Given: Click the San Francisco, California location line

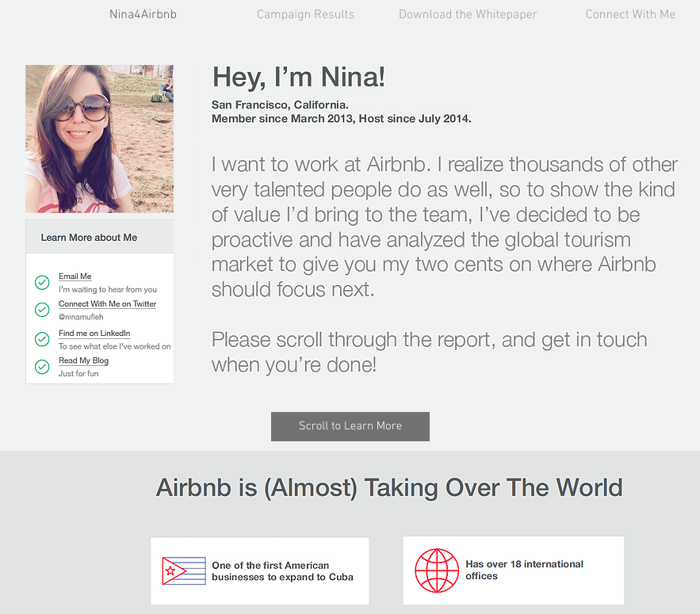Looking at the screenshot, I should (280, 105).
